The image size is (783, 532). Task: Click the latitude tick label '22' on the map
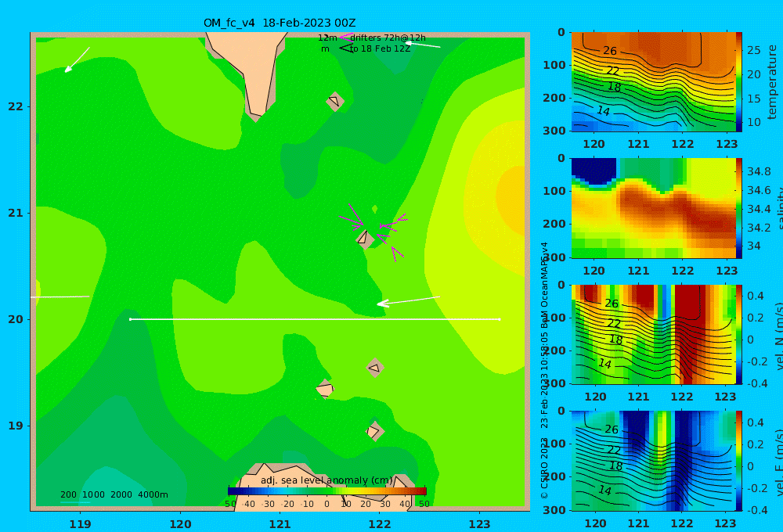tap(16, 106)
